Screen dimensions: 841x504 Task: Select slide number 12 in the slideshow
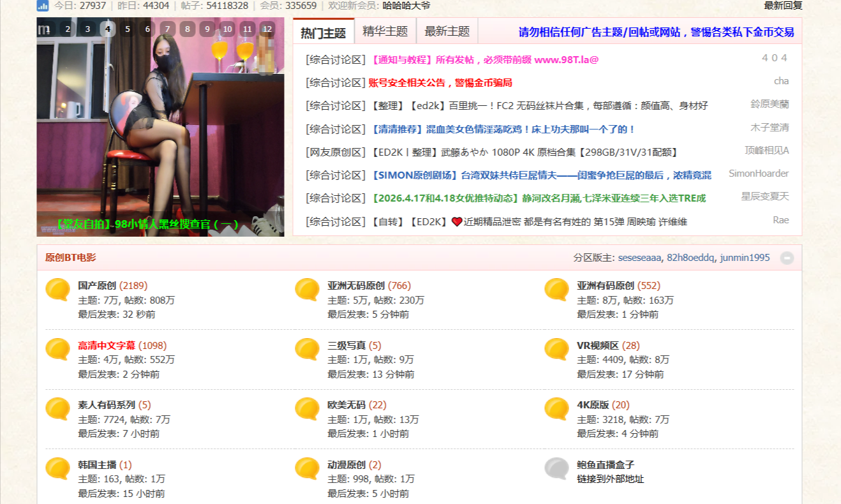pyautogui.click(x=268, y=29)
